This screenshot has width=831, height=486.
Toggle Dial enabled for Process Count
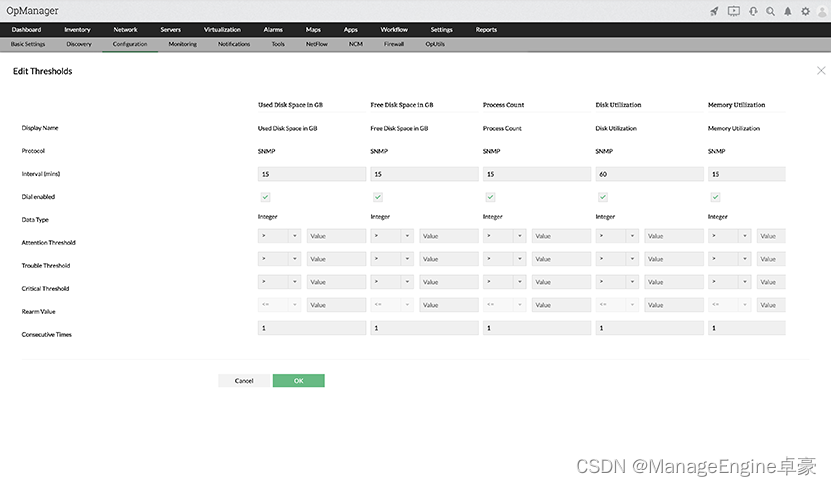[490, 197]
